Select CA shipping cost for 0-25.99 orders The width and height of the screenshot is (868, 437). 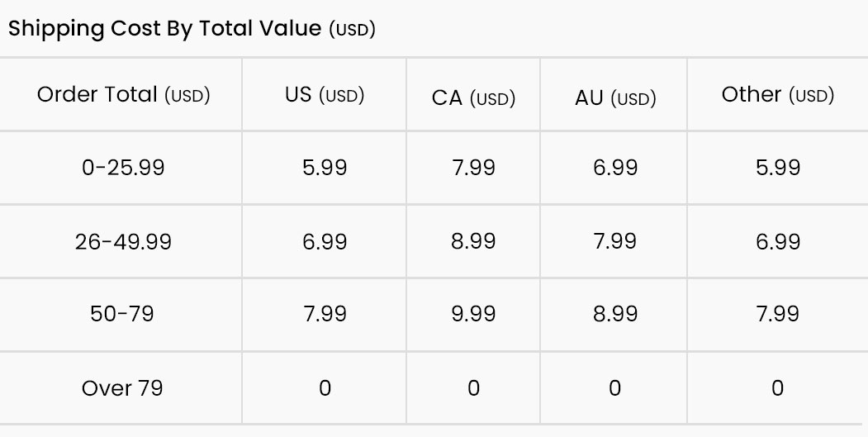click(473, 168)
